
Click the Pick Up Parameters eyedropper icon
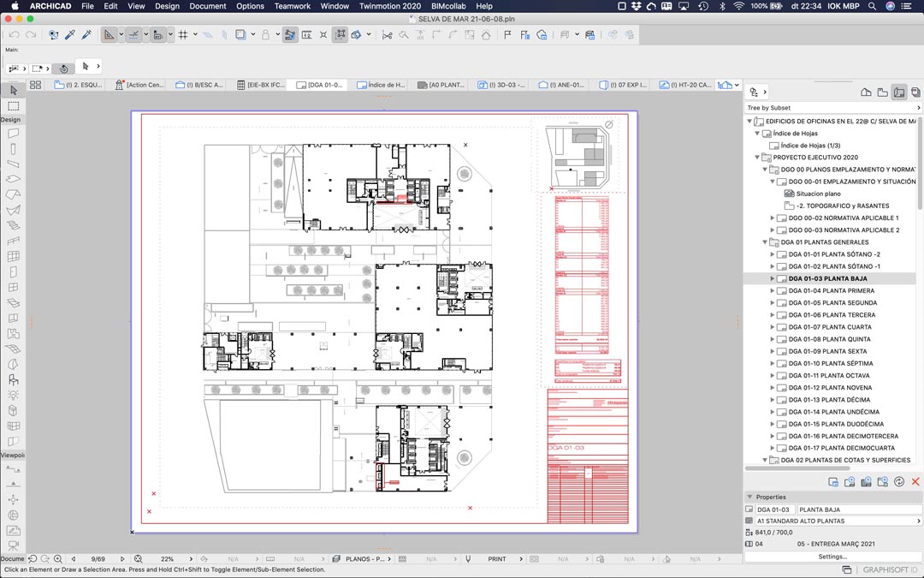tap(70, 35)
